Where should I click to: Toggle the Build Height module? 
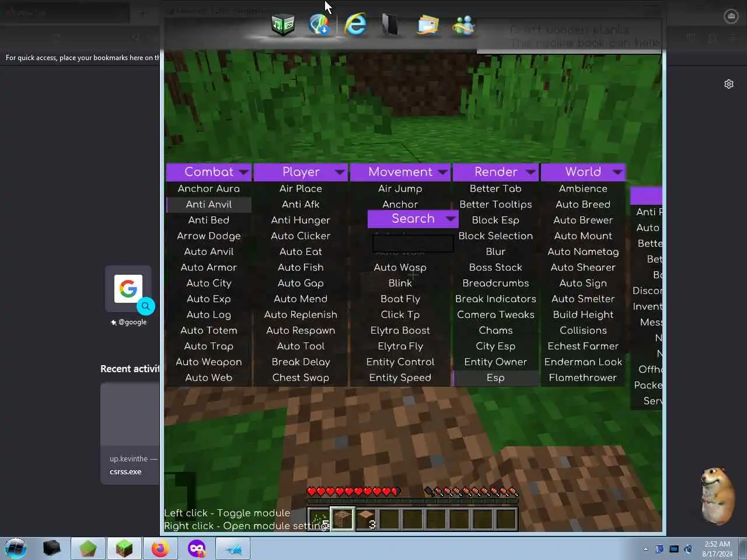click(583, 314)
